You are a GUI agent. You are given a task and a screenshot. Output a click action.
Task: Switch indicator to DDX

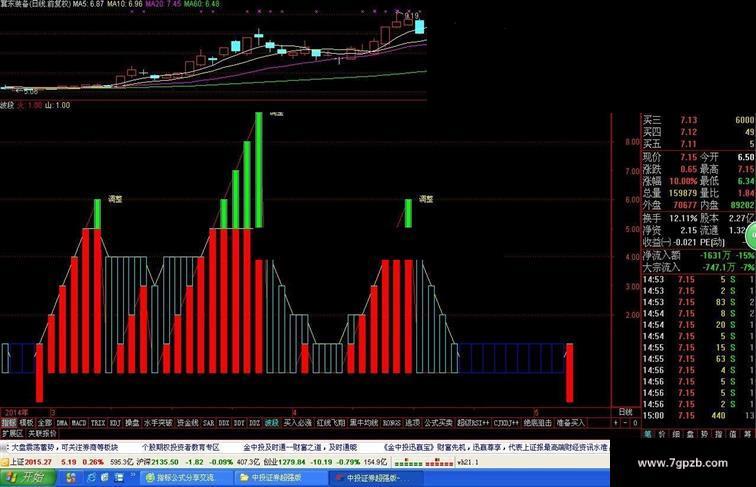click(224, 423)
